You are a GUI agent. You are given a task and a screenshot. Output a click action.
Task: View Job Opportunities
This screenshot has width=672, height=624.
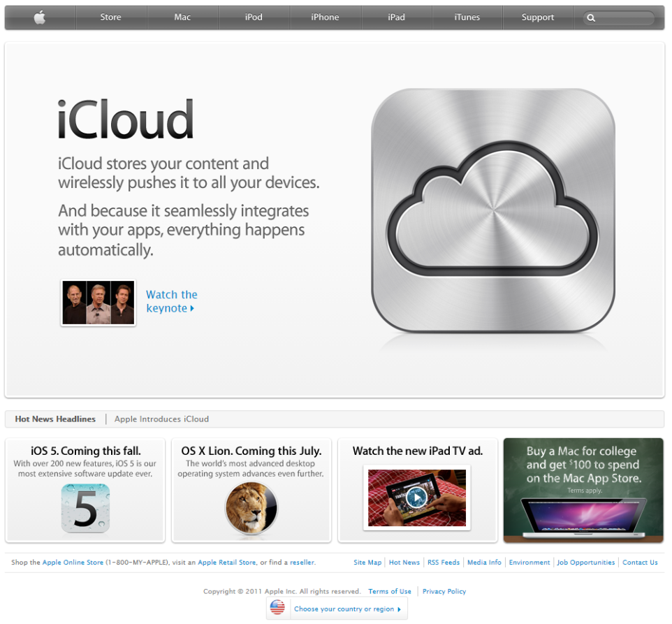[x=586, y=563]
